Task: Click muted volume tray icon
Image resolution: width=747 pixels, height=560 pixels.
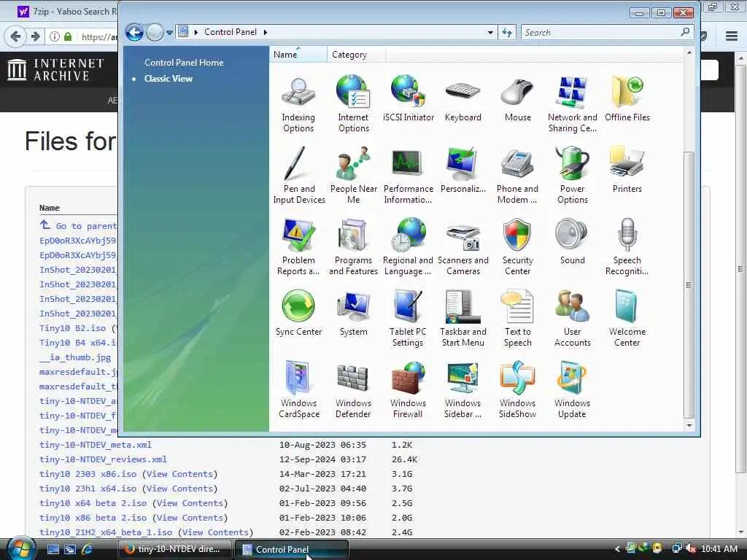Action: (690, 548)
